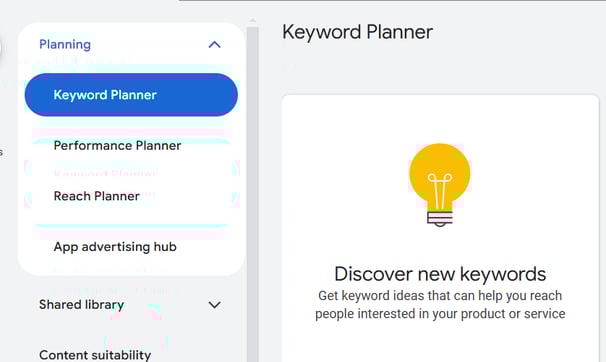Open Shared library section
606x362 pixels.
pyautogui.click(x=82, y=305)
